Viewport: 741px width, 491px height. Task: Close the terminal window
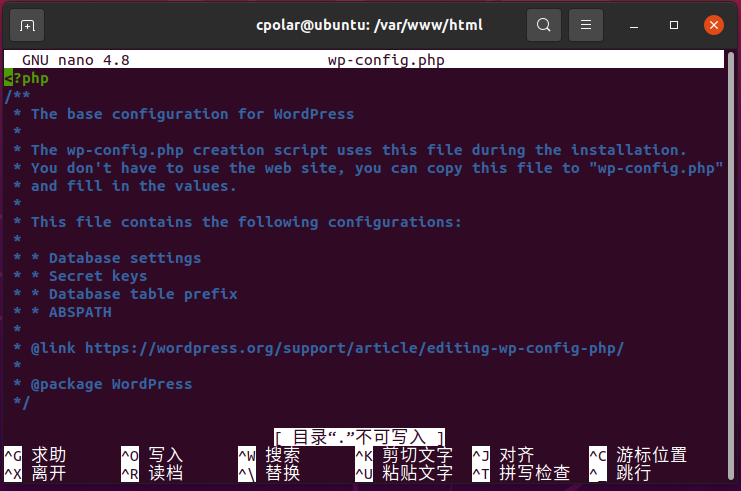click(714, 25)
